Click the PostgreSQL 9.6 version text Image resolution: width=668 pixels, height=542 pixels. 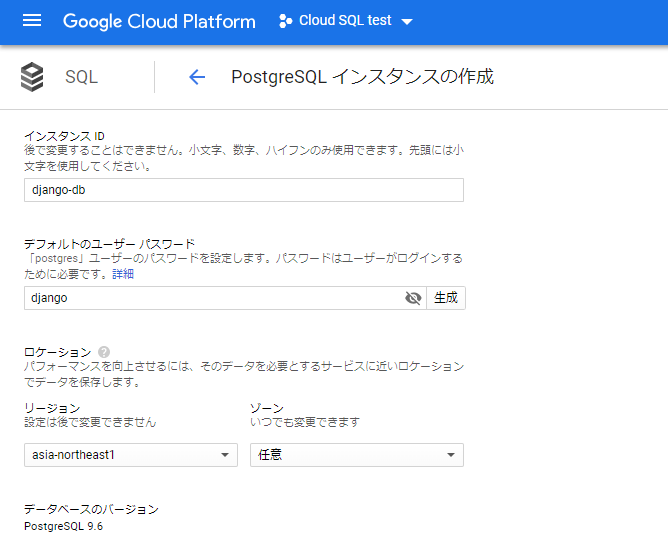62,526
